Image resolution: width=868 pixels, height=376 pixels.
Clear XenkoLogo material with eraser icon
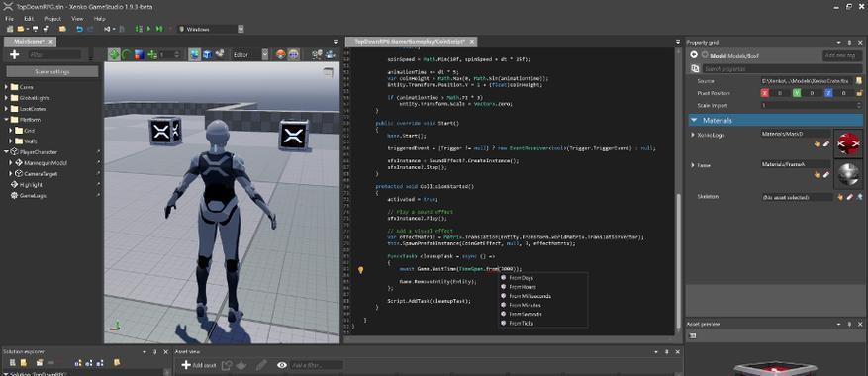click(825, 144)
